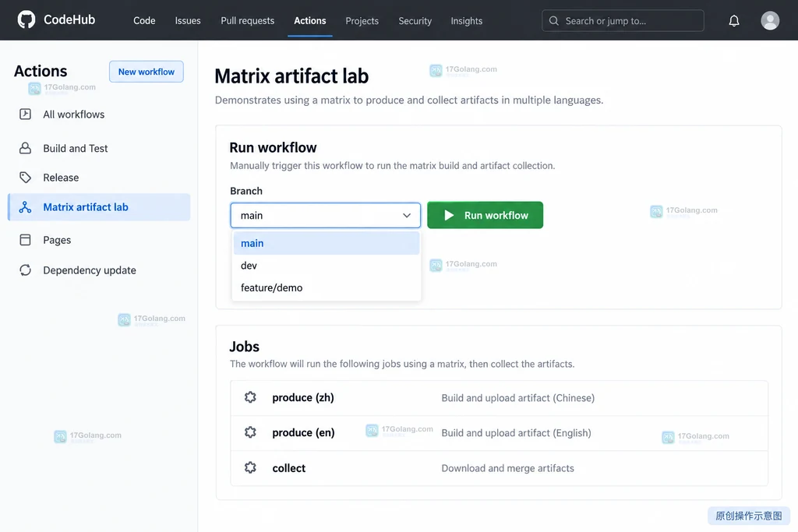Click the gear icon beside produce (en)

[x=250, y=432]
